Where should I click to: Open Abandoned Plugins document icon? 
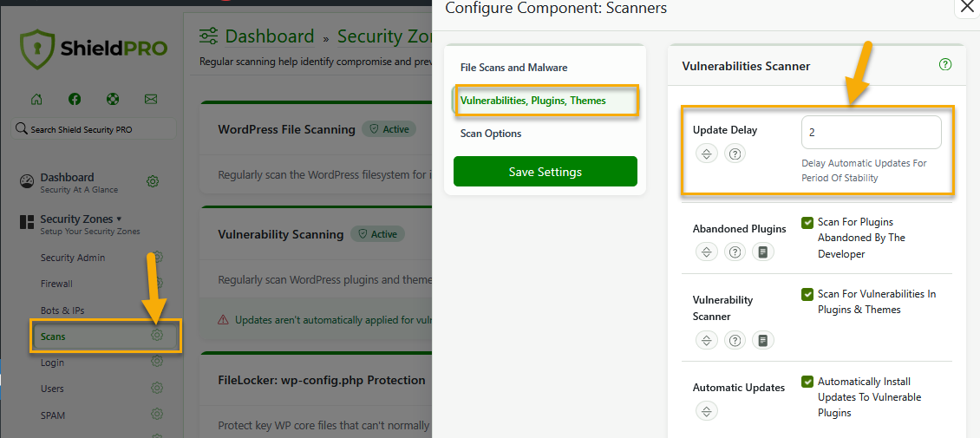[x=763, y=252]
